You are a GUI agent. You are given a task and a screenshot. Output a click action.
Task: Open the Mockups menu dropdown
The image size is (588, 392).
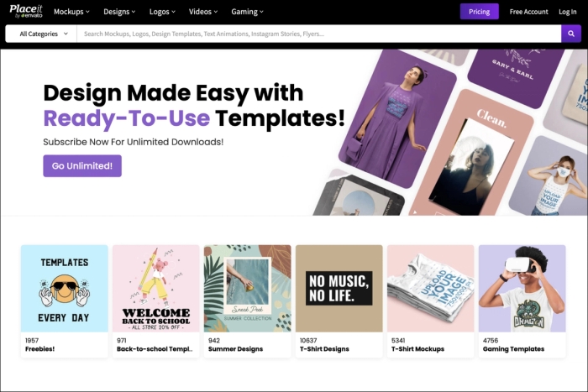(x=71, y=12)
